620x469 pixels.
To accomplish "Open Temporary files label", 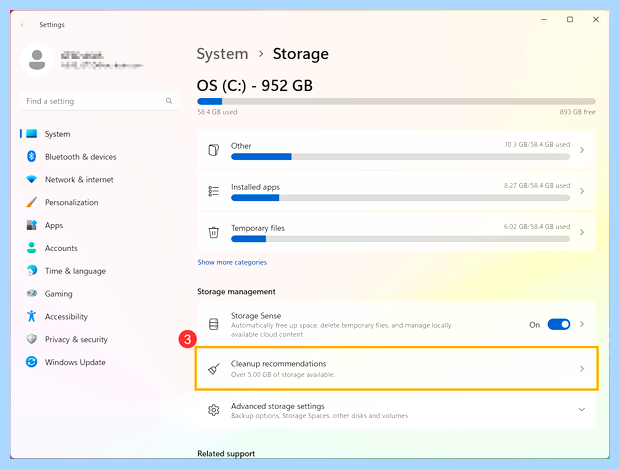I will tap(258, 228).
